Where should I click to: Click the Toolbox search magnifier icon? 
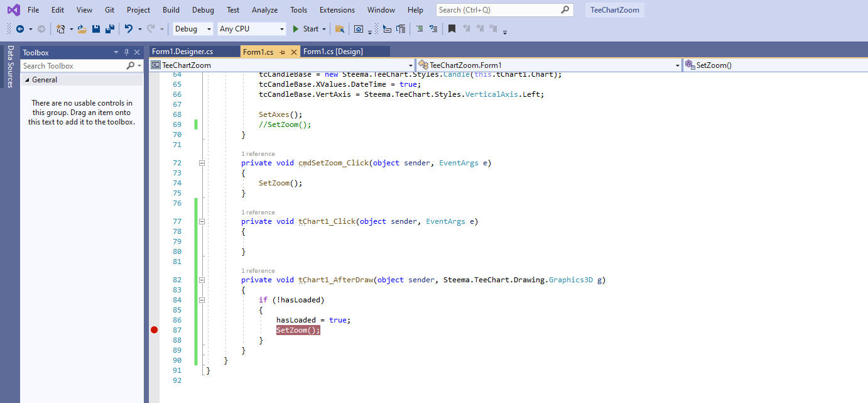(x=130, y=65)
